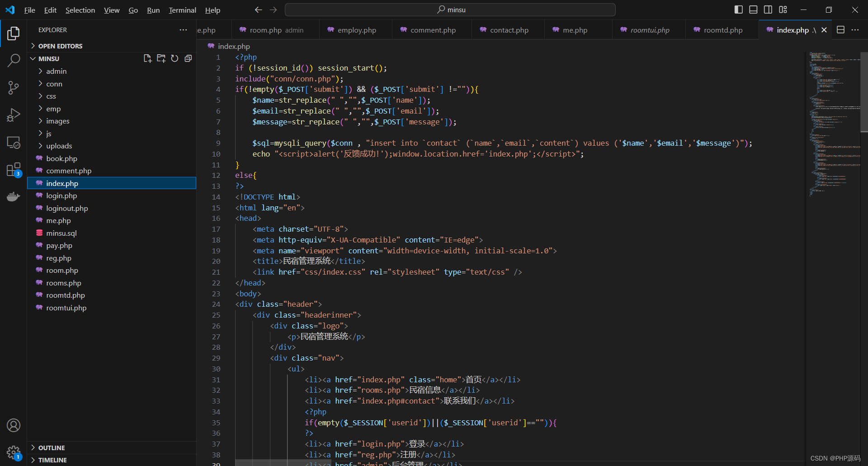Open editor more actions ellipsis
This screenshot has height=466, width=868.
(855, 30)
